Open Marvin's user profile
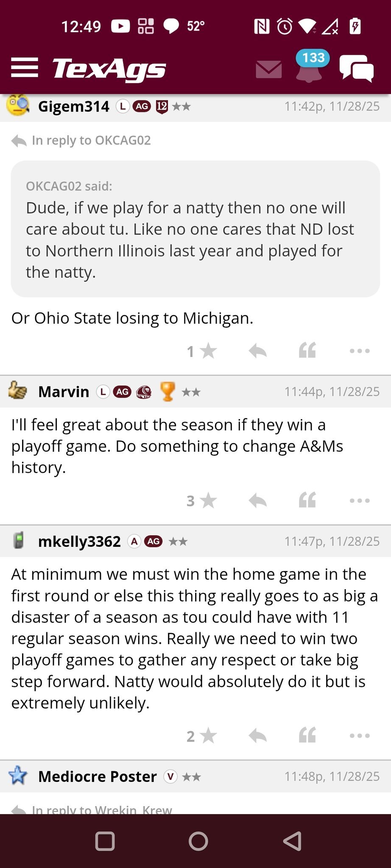Viewport: 391px width, 868px height. pos(64,392)
